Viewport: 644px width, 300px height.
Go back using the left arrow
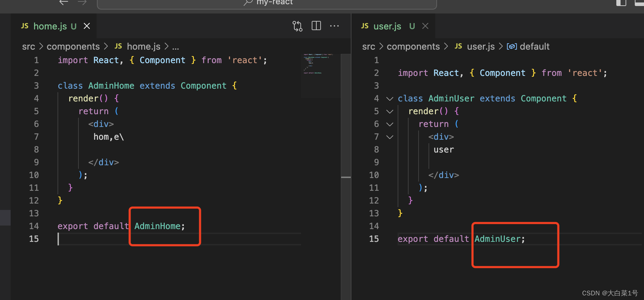tap(64, 2)
